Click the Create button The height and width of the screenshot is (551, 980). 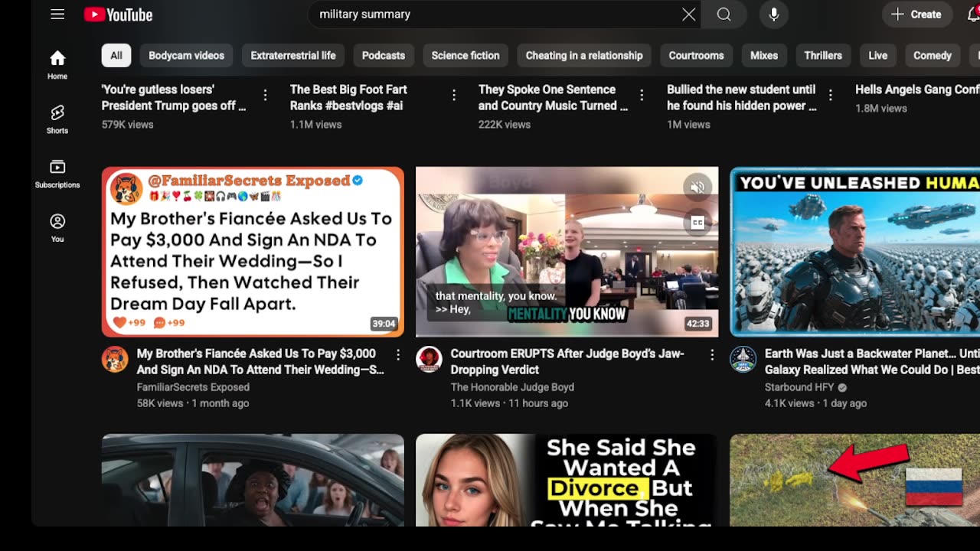click(x=916, y=15)
